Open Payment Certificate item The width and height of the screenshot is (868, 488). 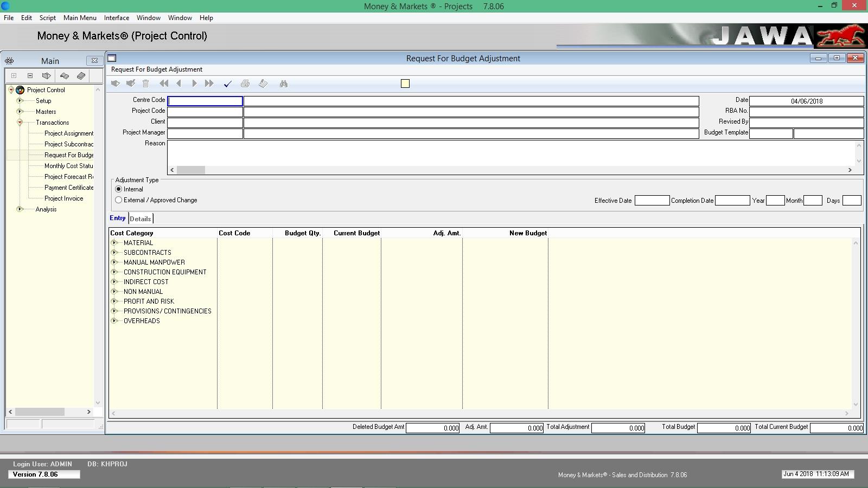point(69,188)
